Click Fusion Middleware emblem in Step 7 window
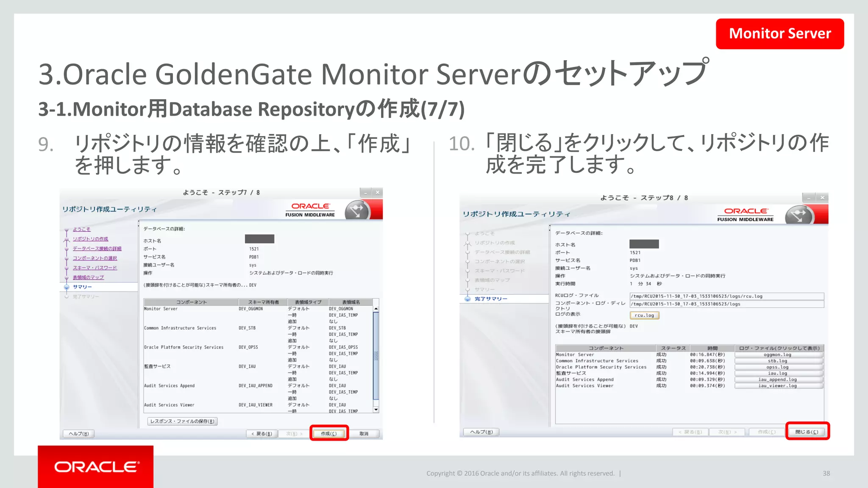Viewport: 868px width, 488px height. click(x=357, y=210)
